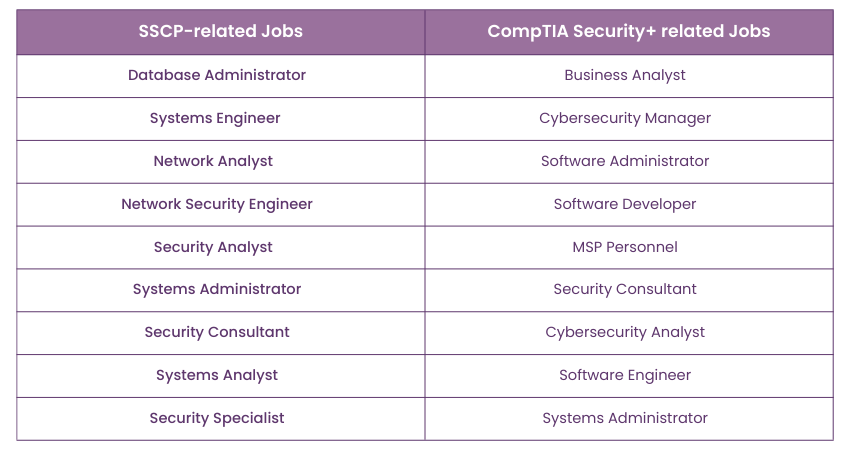Click the Systems Analyst entry
The width and height of the screenshot is (850, 450).
point(217,375)
